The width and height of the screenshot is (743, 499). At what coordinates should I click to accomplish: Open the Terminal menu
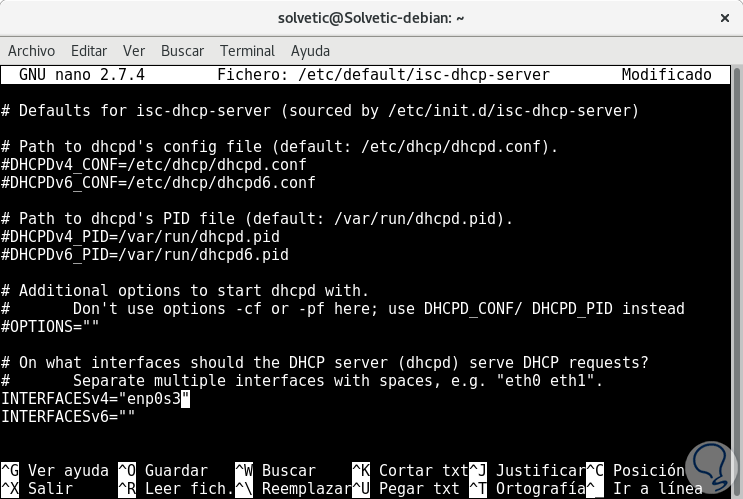coord(247,51)
